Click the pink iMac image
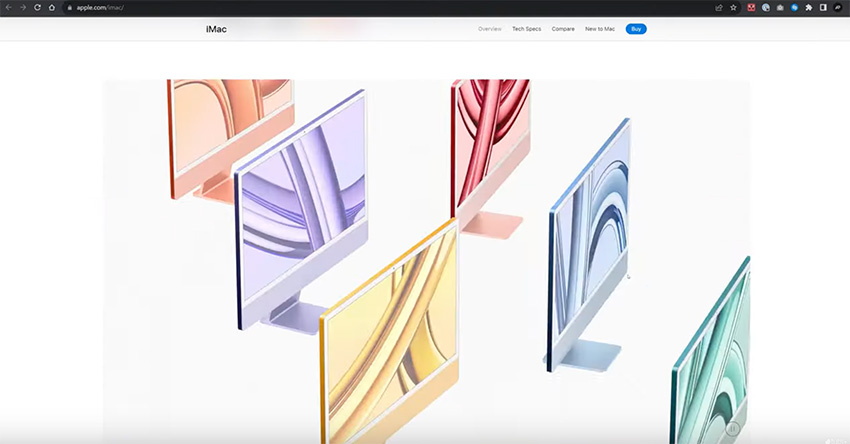This screenshot has height=444, width=850. pyautogui.click(x=491, y=157)
